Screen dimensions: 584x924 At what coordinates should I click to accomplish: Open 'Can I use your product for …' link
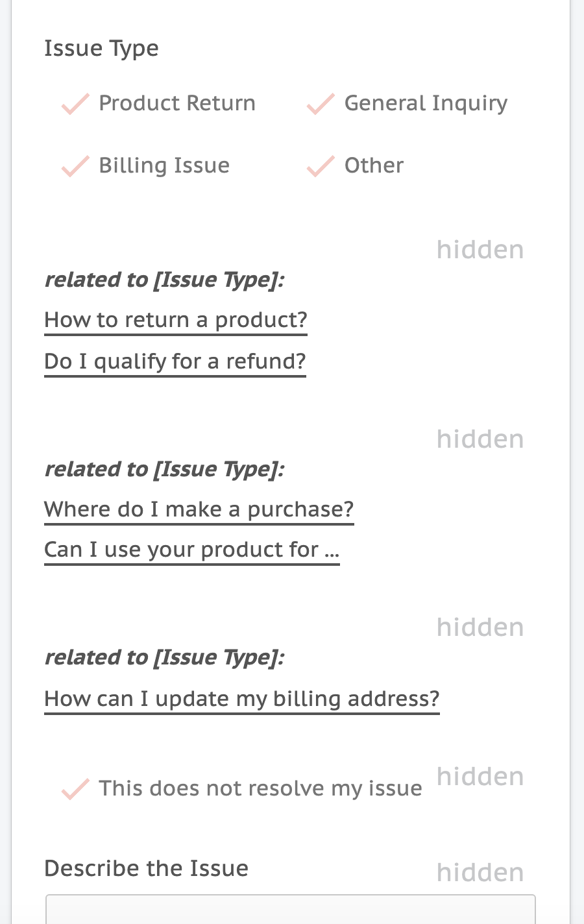(x=192, y=550)
